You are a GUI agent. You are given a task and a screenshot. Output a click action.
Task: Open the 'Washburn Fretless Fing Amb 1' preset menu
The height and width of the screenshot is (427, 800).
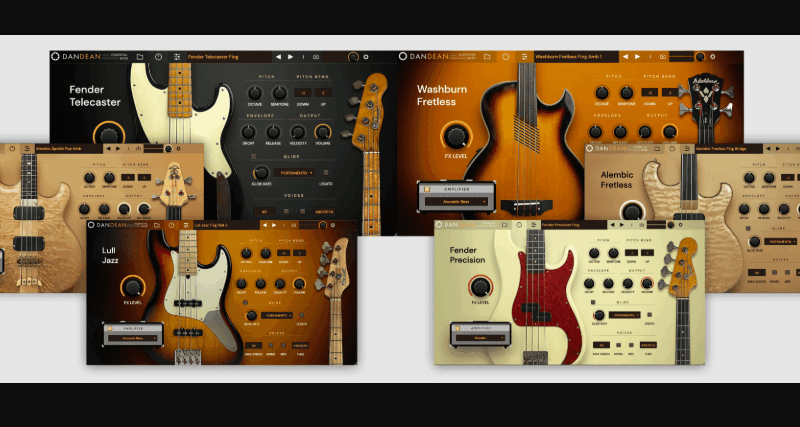(576, 57)
